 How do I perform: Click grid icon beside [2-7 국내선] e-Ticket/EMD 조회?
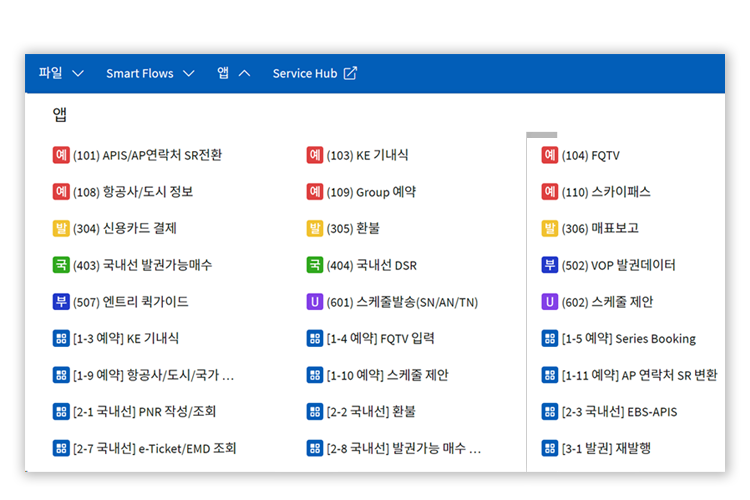pos(61,448)
